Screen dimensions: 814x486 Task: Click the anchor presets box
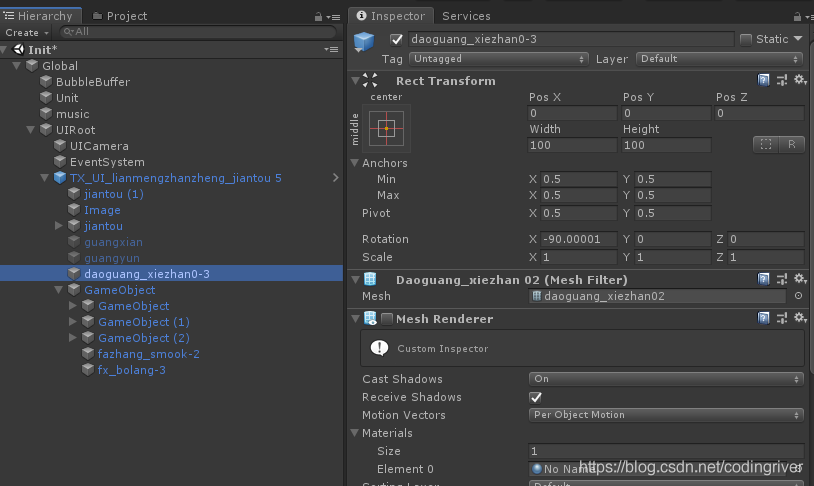[x=386, y=128]
